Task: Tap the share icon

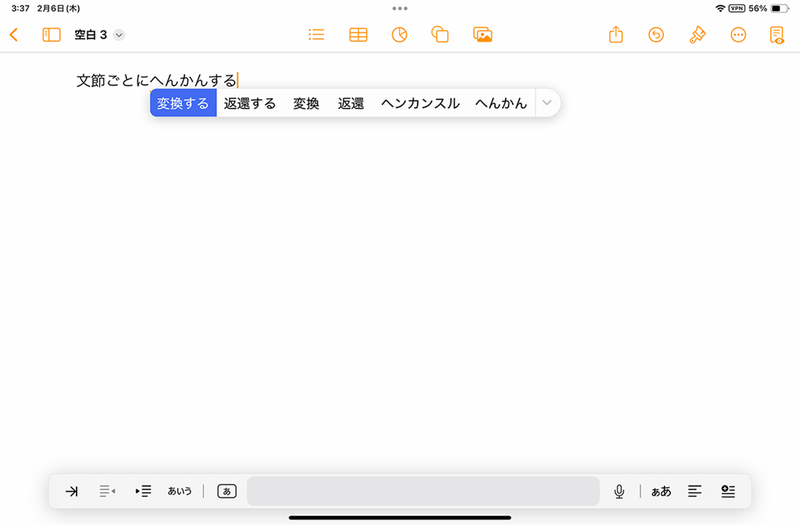Action: (x=616, y=34)
